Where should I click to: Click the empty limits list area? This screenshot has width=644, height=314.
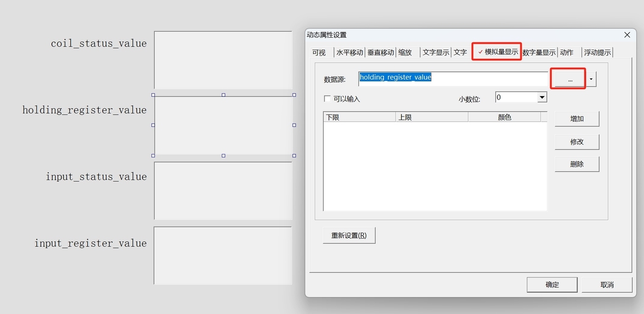435,166
